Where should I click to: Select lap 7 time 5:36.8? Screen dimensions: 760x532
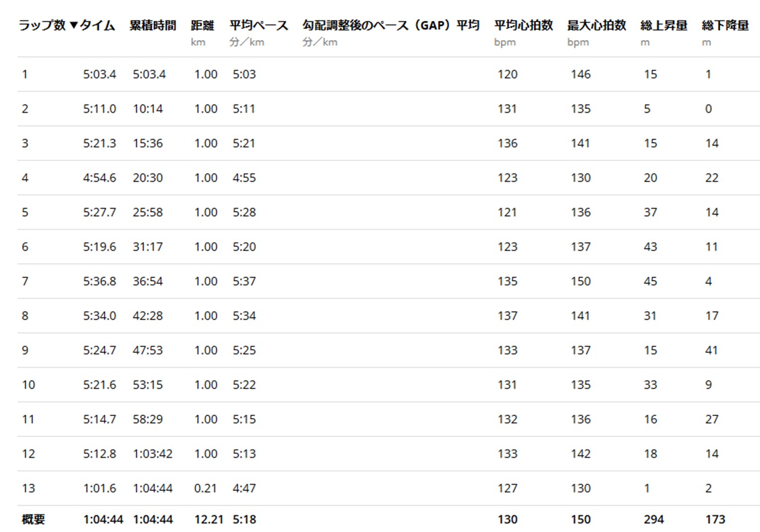99,281
